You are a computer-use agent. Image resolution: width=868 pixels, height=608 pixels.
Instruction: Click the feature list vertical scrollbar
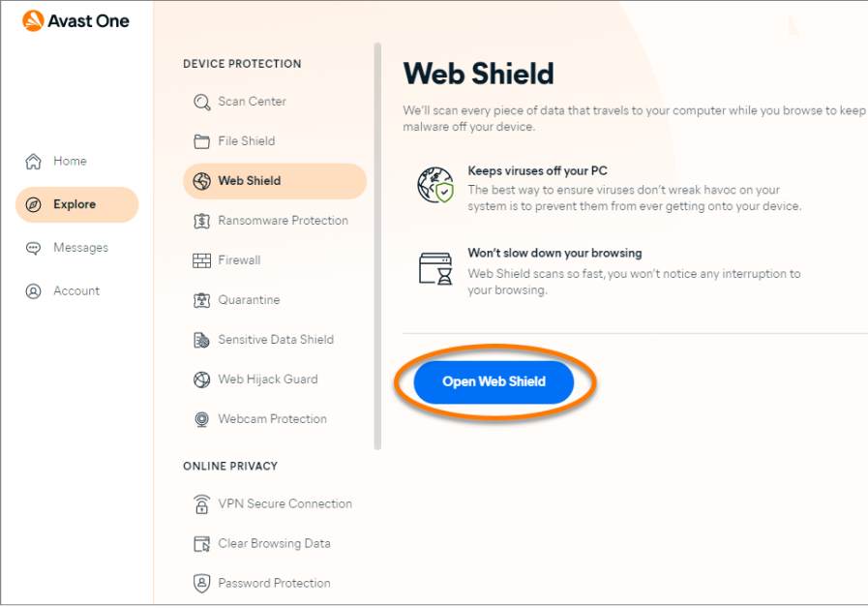377,247
